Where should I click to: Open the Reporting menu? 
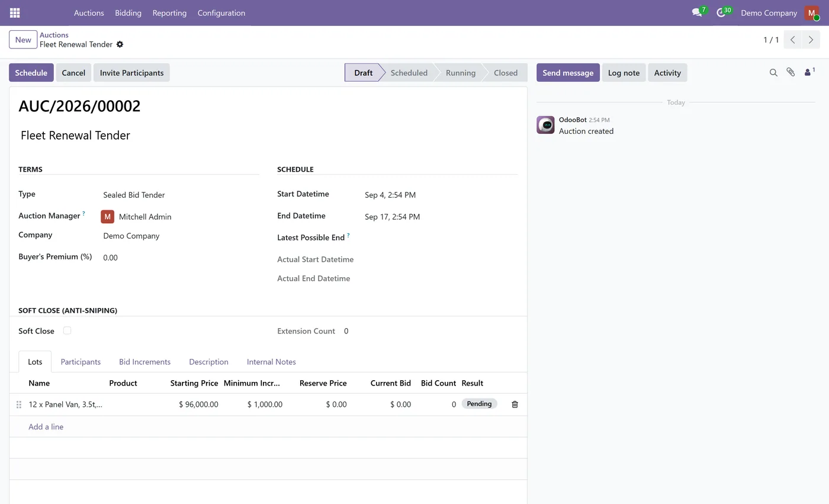[x=169, y=12]
